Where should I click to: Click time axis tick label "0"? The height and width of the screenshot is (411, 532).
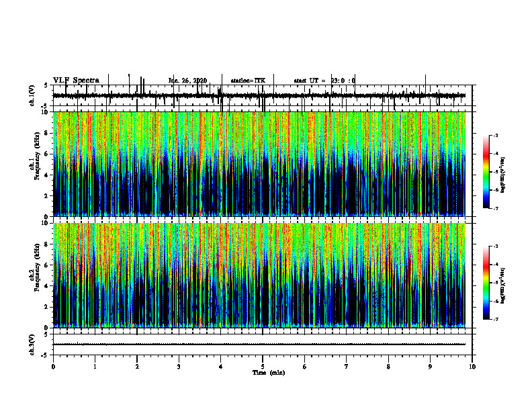pyautogui.click(x=53, y=367)
